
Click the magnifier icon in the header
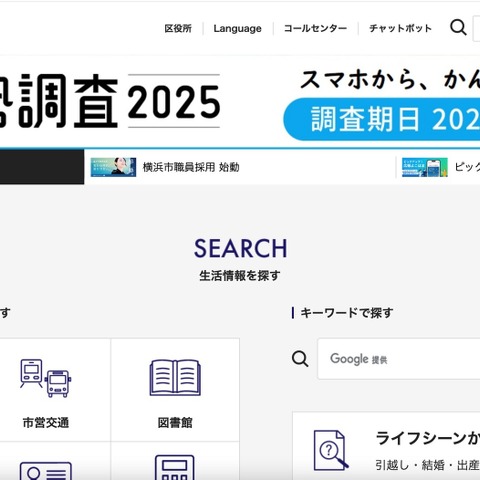point(458,27)
